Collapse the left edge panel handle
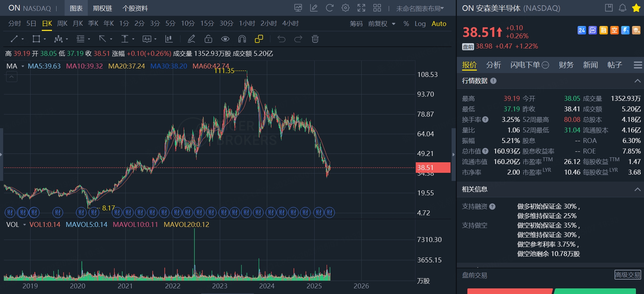This screenshot has height=294, width=644. [x=1, y=154]
